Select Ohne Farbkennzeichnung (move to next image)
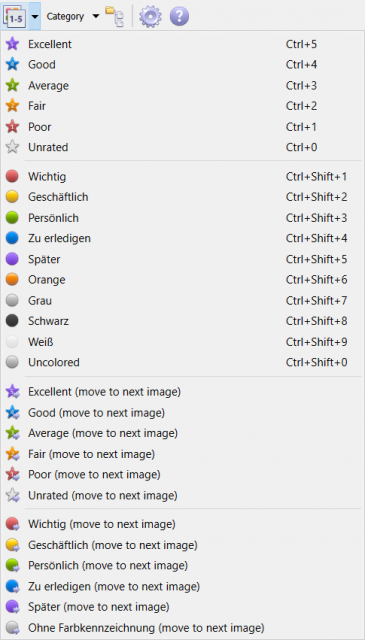This screenshot has height=640, width=365. 182,627
